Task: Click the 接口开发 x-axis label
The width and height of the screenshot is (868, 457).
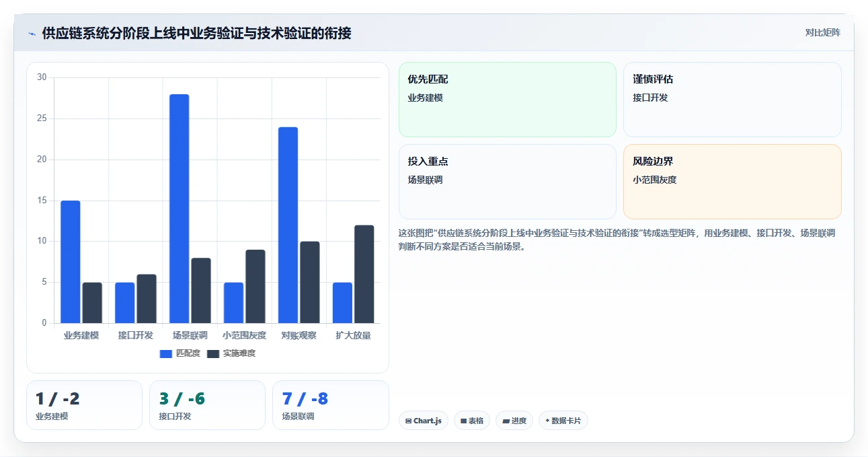Action: 136,335
